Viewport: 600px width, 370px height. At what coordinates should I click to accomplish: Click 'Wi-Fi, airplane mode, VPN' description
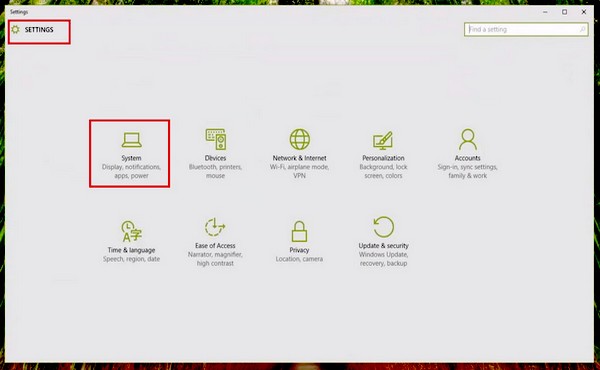click(300, 171)
